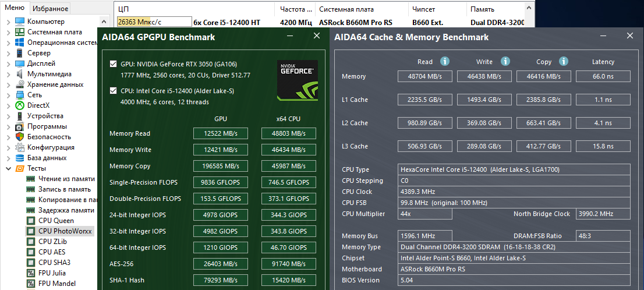The image size is (644, 290).
Task: Select the Задержка памяти test
Action: click(66, 210)
